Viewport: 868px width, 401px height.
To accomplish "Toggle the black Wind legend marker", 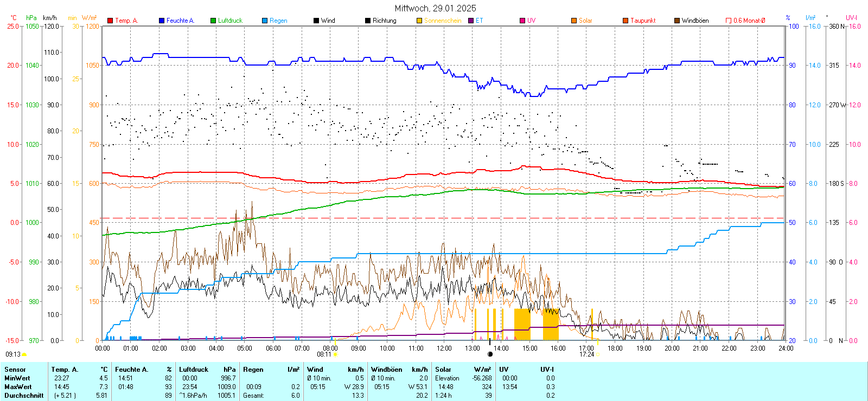I will point(316,21).
